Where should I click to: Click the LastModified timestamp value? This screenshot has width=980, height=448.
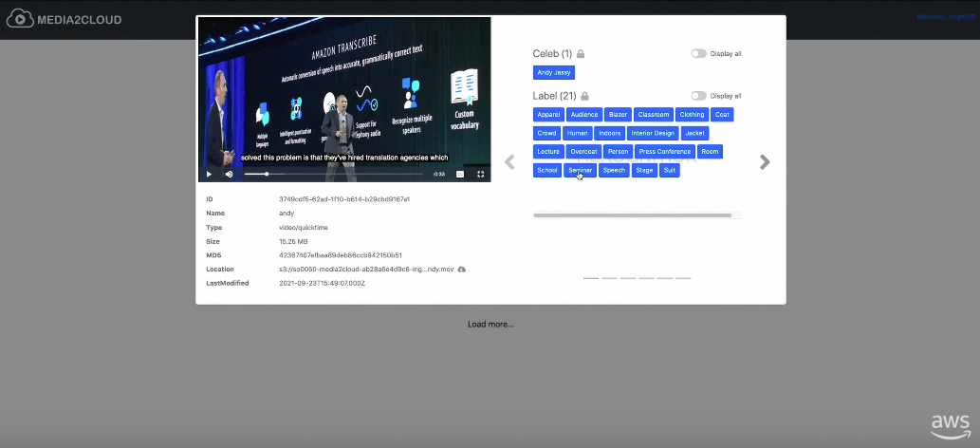click(x=322, y=284)
